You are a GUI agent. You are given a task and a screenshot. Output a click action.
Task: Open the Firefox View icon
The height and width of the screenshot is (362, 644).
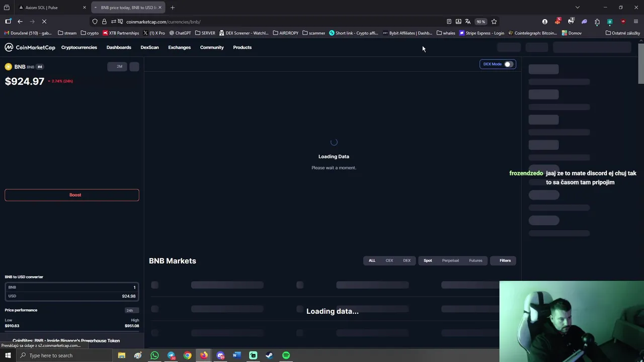7,8
